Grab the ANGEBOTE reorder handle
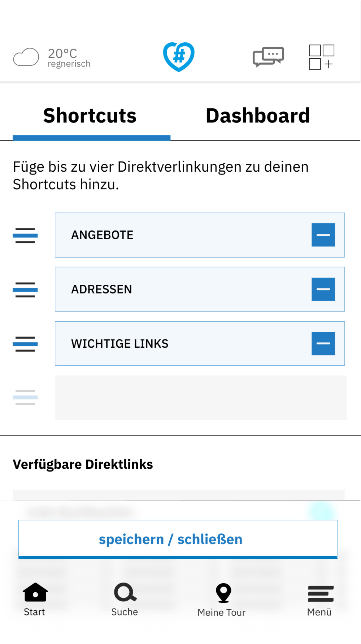This screenshot has width=361, height=644. 25,236
